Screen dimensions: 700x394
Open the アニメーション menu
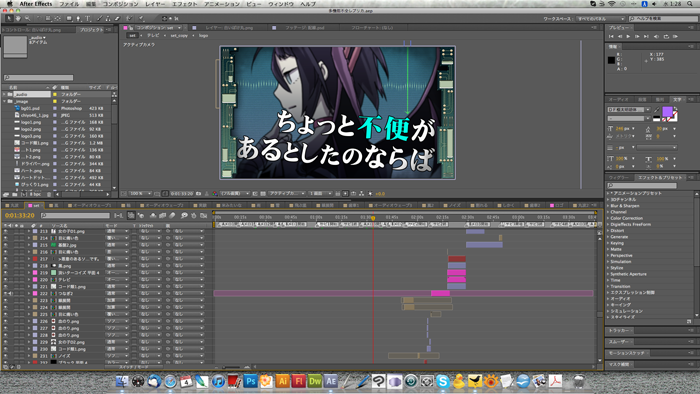pos(222,4)
